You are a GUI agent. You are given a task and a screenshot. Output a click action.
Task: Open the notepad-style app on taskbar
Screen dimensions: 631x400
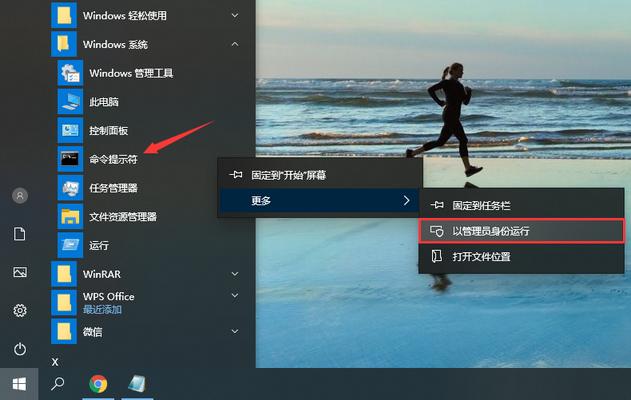pos(137,384)
